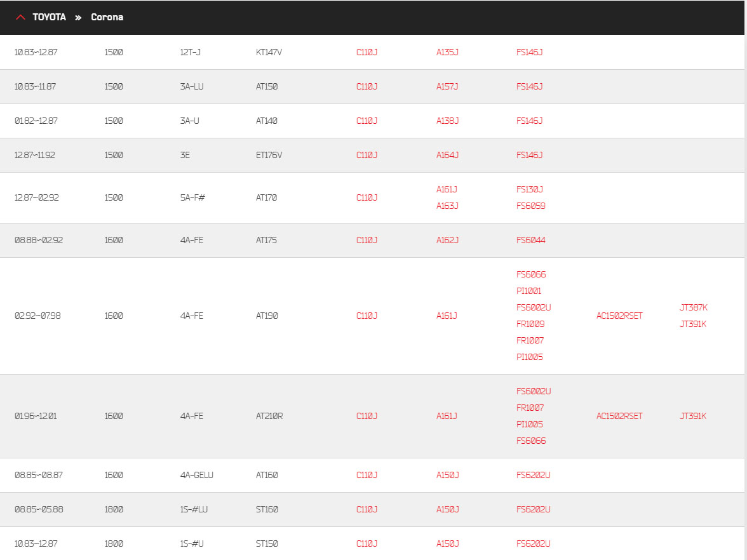747x560 pixels.
Task: Open FS146J link in KT147V row
Action: point(529,52)
